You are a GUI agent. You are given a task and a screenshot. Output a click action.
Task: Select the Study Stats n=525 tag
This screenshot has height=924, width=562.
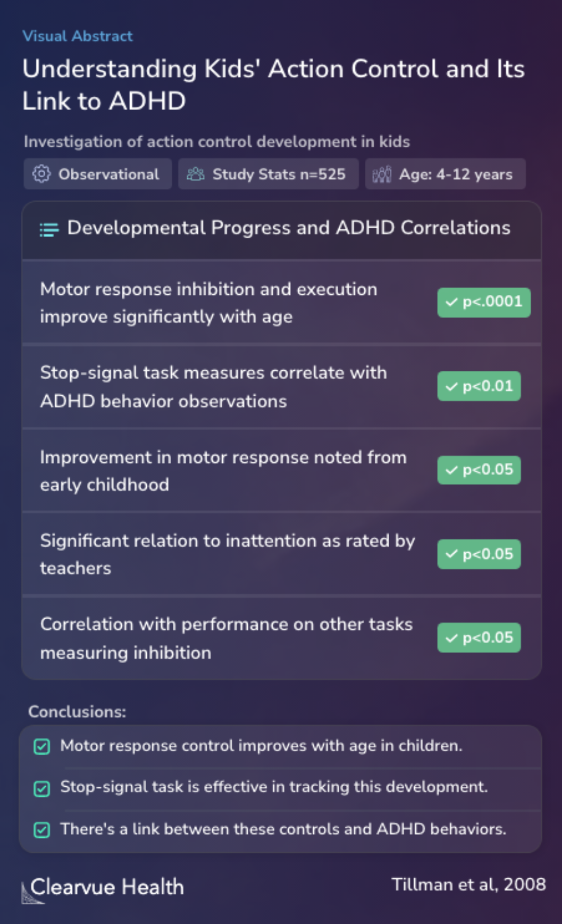click(x=269, y=174)
